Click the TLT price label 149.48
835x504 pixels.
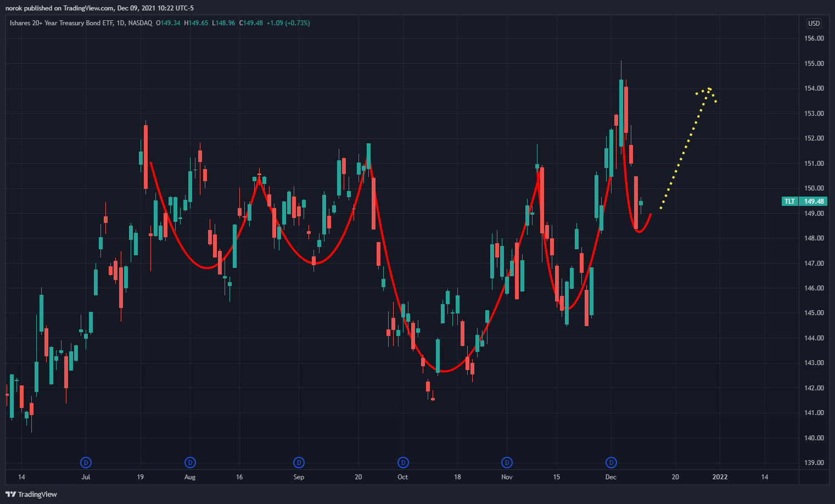tap(804, 201)
